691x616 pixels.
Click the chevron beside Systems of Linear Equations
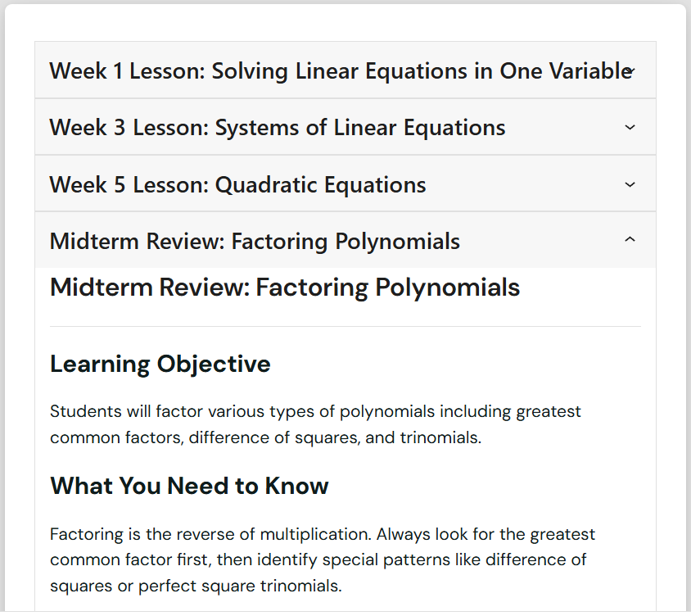(630, 128)
